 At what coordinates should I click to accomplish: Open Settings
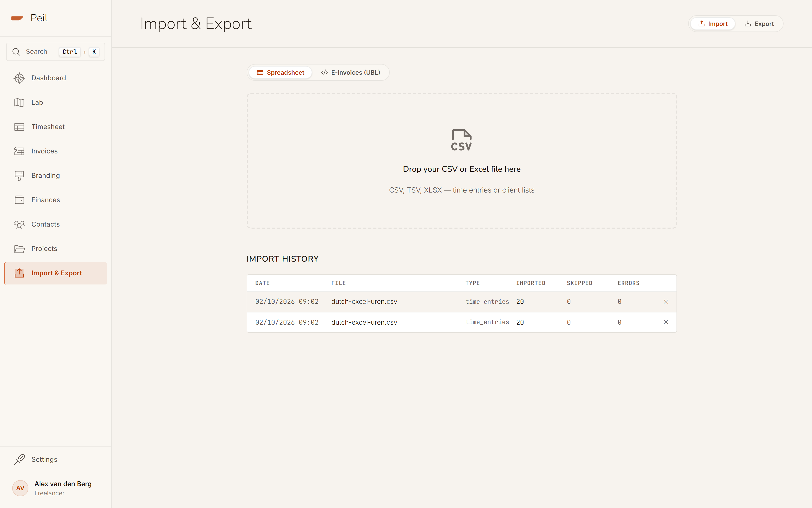pyautogui.click(x=56, y=459)
